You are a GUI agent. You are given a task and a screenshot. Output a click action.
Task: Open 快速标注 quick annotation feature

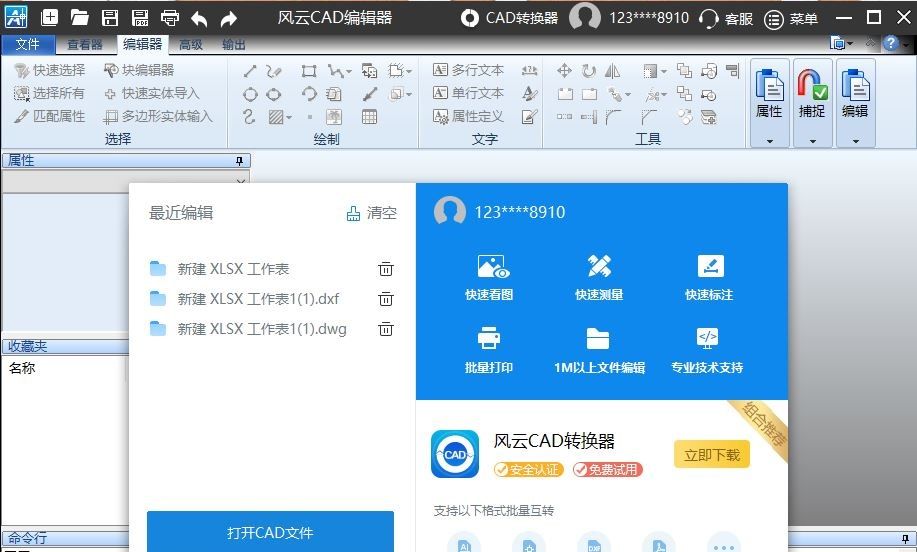click(x=709, y=277)
